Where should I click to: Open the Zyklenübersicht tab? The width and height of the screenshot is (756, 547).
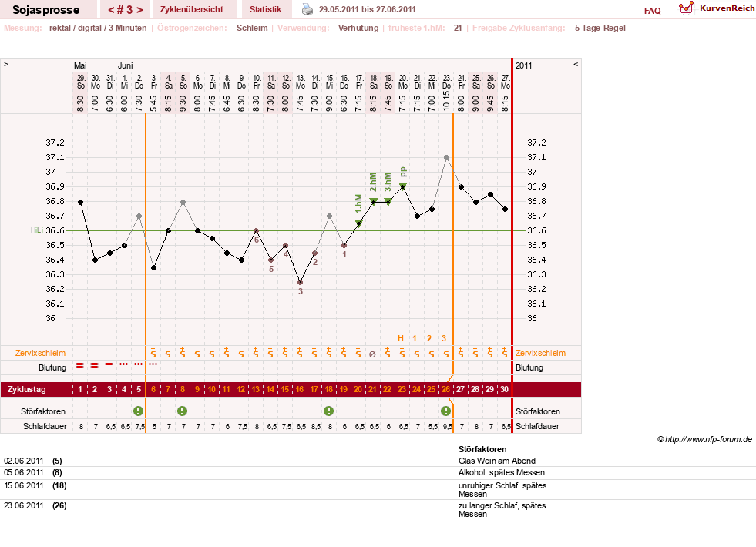click(191, 9)
